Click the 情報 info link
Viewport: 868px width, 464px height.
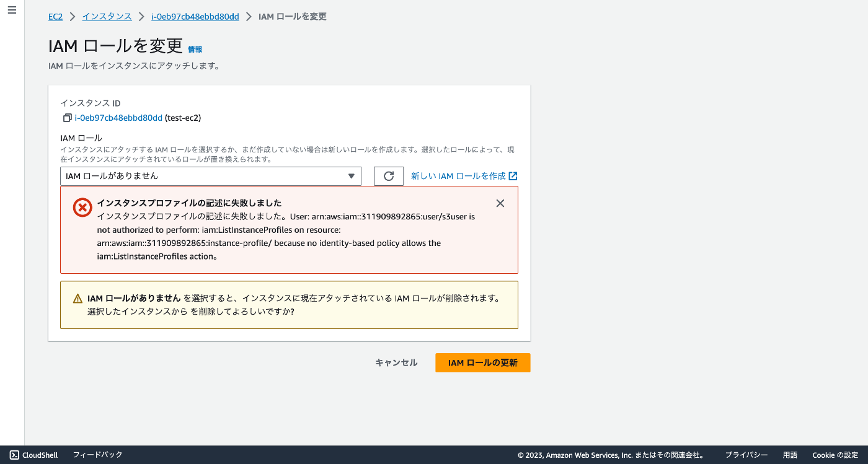tap(195, 49)
